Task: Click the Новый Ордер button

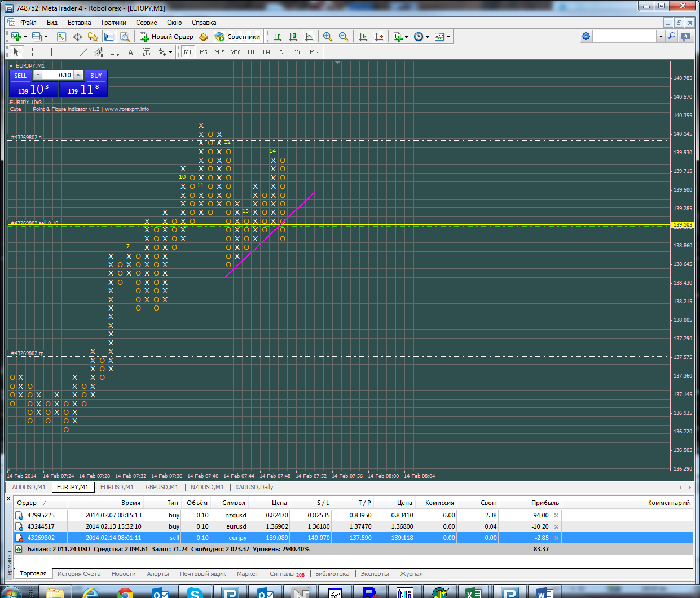Action: click(x=167, y=37)
